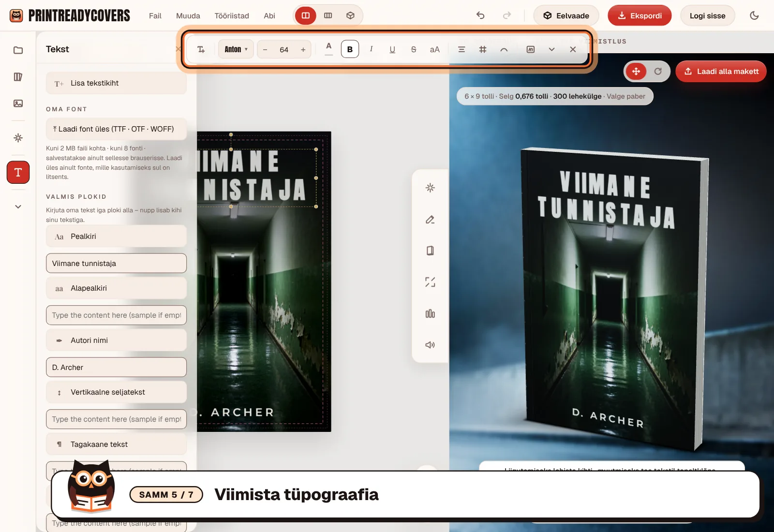
Task: Switch to the two-panel split view mode
Action: 306,15
